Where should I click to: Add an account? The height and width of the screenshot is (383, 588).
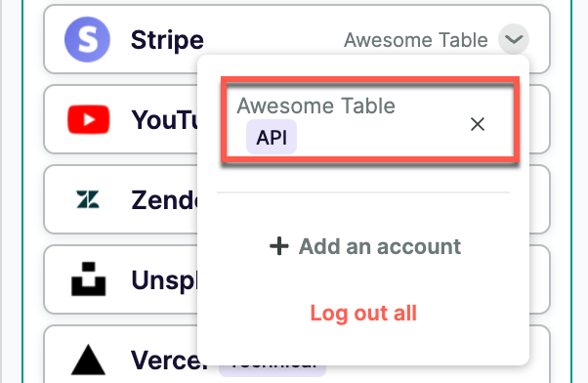pyautogui.click(x=365, y=246)
